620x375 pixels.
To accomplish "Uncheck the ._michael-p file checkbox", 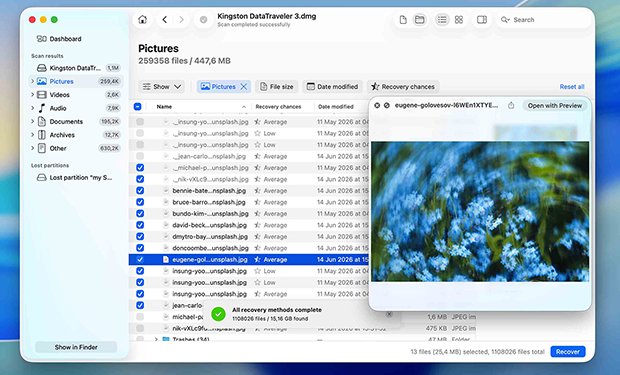I will tap(140, 168).
